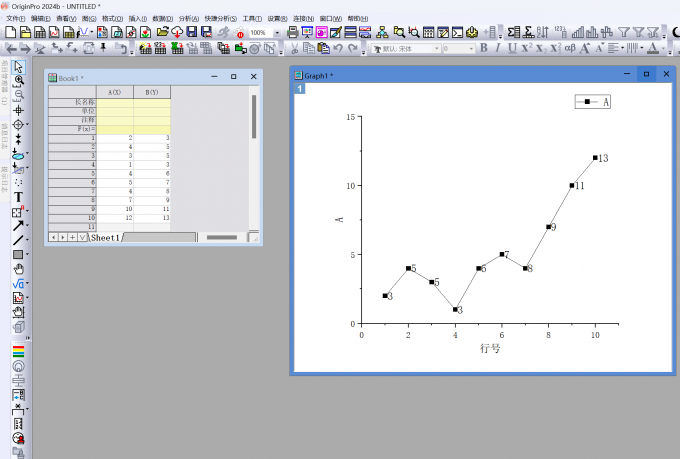Open the font size dropdown
This screenshot has width=680, height=459.
(x=471, y=49)
